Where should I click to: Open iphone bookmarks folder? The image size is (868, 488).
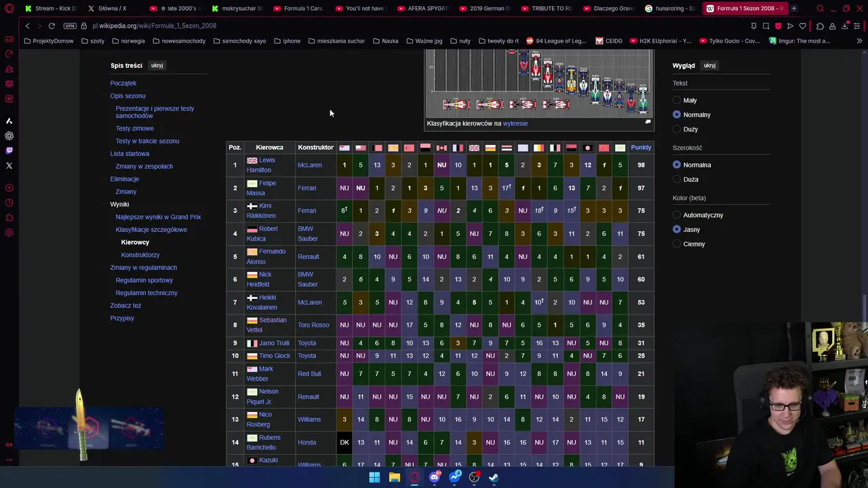(287, 41)
